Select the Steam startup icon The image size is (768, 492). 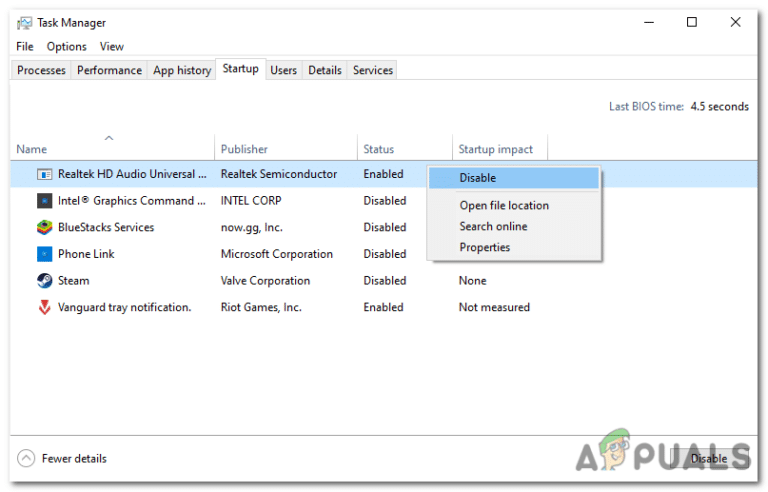(x=44, y=281)
